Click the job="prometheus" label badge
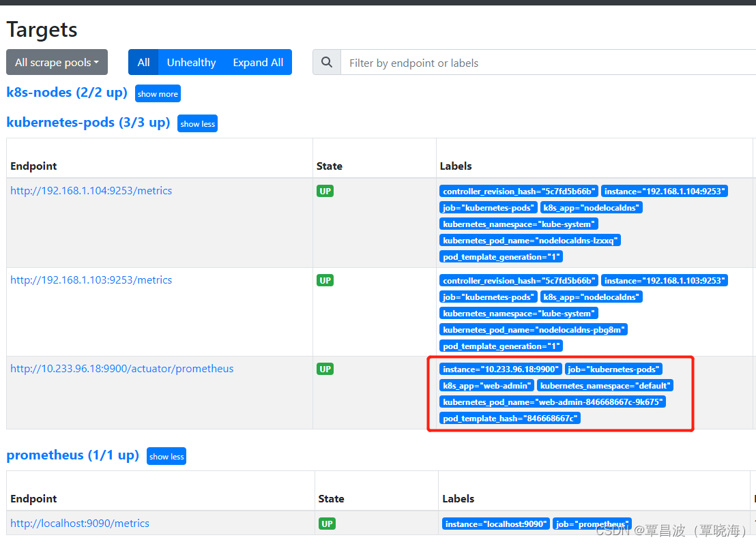756x544 pixels. [x=592, y=524]
